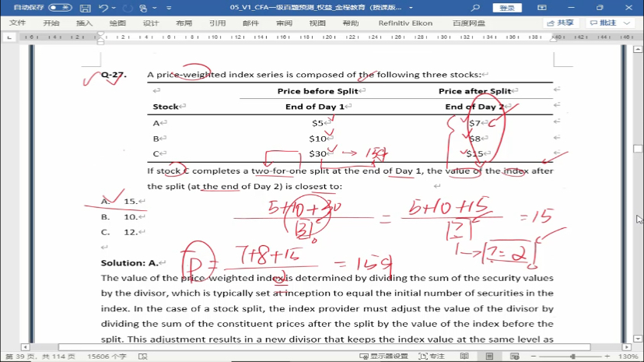Switch to the 审阅 tab
The width and height of the screenshot is (644, 362).
click(284, 23)
